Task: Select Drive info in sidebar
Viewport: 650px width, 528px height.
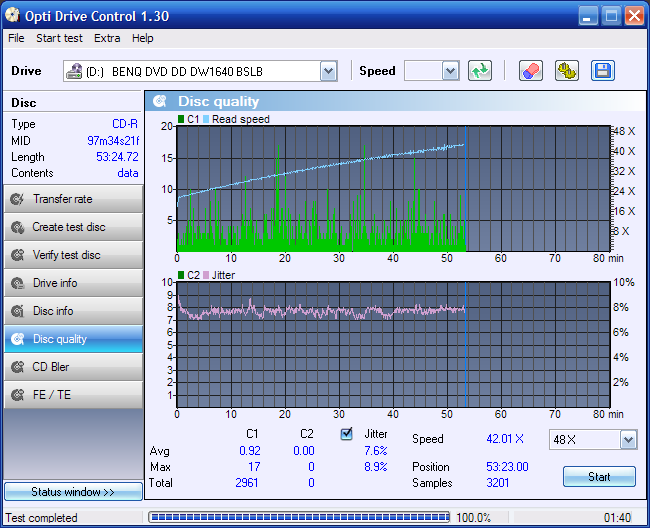Action: (73, 283)
